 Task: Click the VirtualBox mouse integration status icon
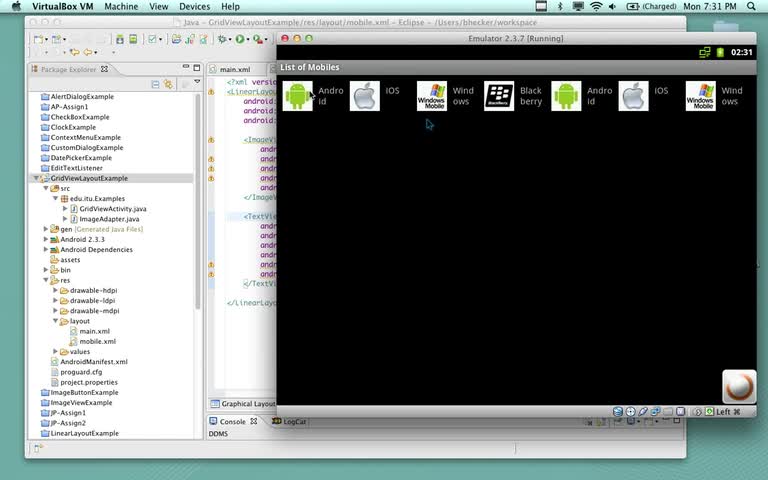point(697,411)
